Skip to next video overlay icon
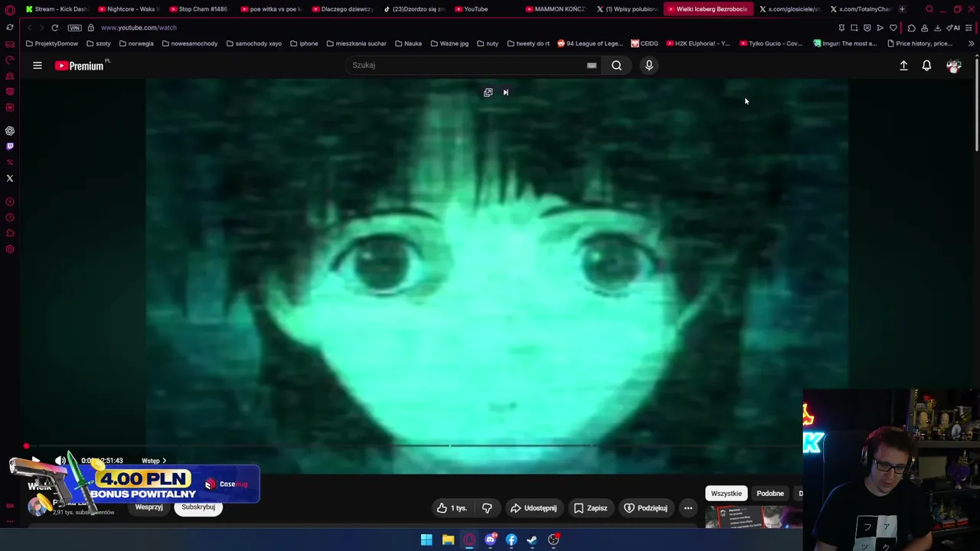980x551 pixels. [505, 93]
